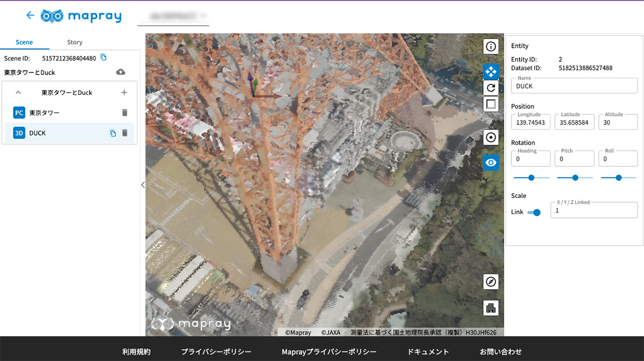Toggle the Scale Link switch
This screenshot has height=361, width=644.
pos(534,212)
